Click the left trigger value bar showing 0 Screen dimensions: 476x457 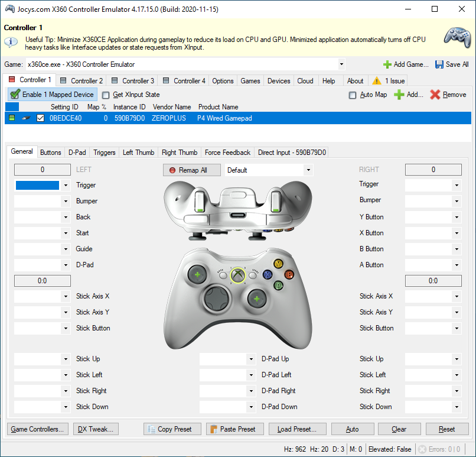(43, 170)
